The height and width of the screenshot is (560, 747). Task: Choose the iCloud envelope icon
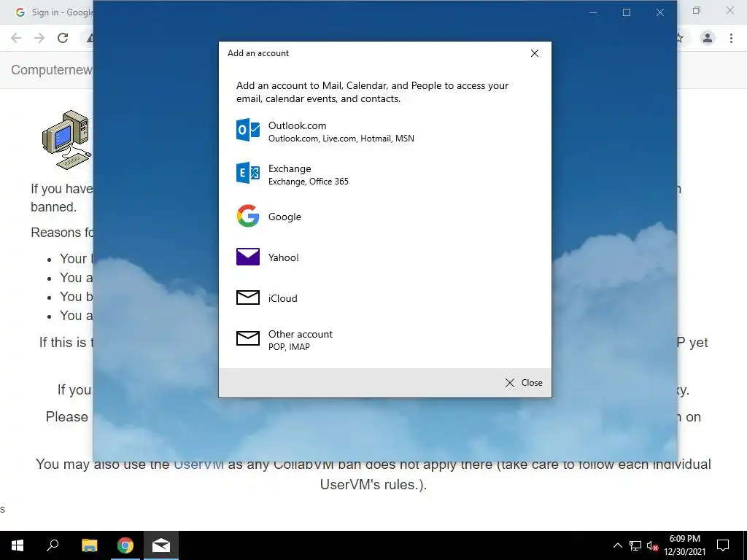point(248,297)
